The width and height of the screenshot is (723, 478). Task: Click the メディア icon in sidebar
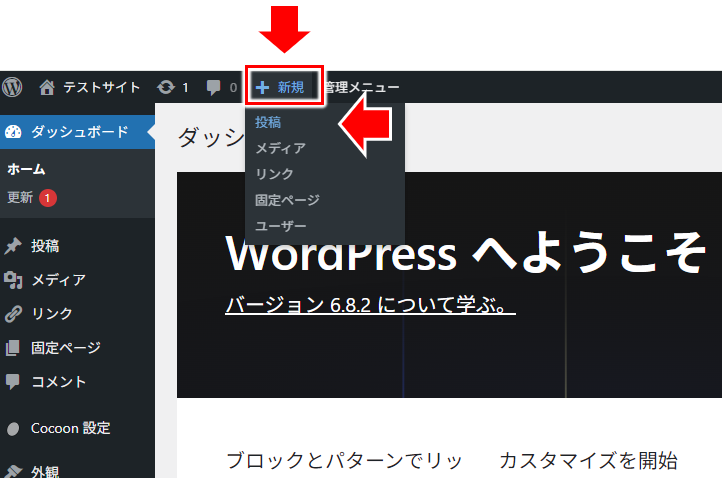click(13, 280)
